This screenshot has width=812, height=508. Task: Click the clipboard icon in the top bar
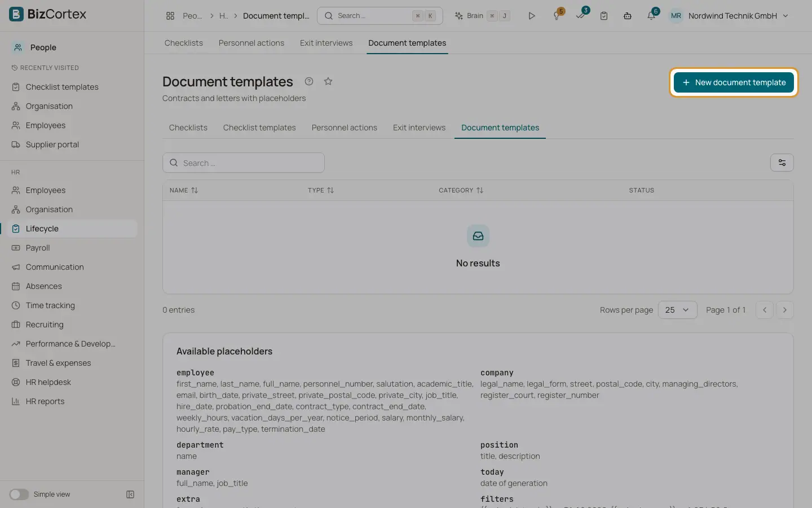[x=604, y=16]
